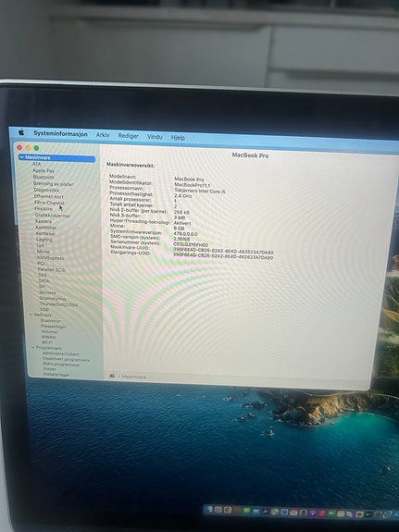
Task: Select Thunderbolt/USB4 in the sidebar
Action: (58, 304)
